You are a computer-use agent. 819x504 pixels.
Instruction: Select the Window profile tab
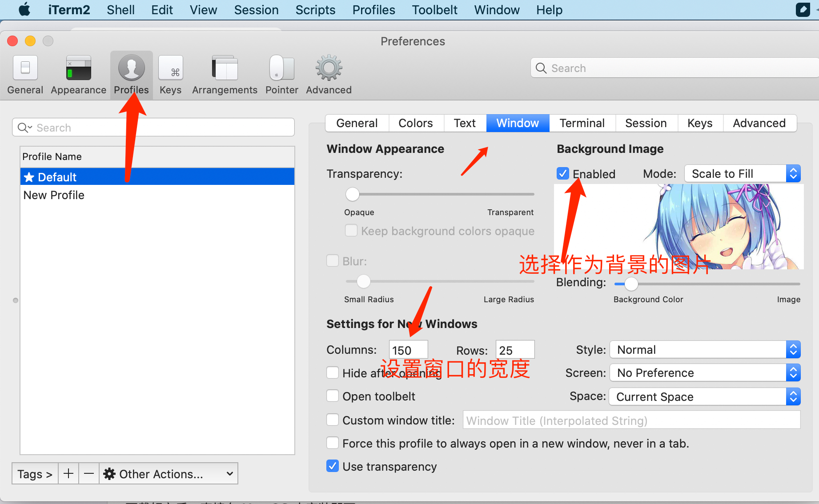[518, 123]
